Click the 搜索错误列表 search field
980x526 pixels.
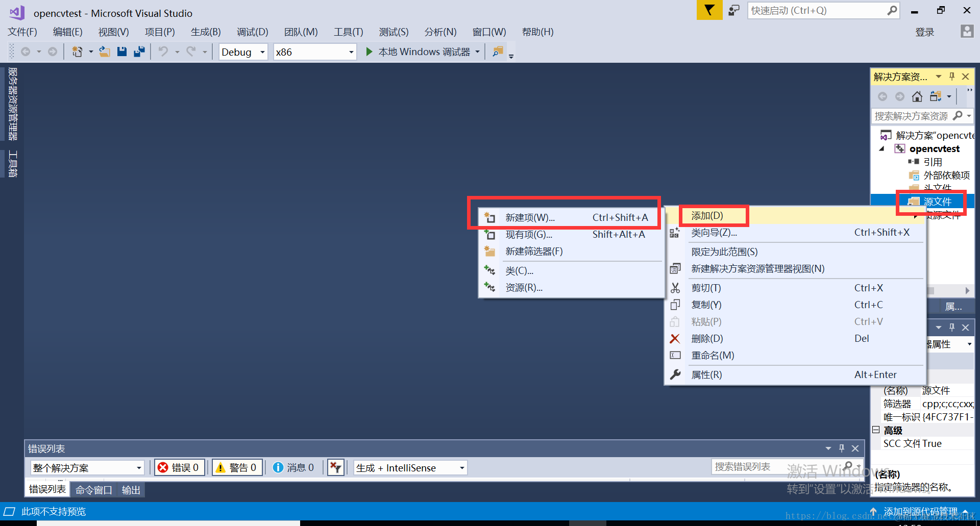tap(776, 466)
